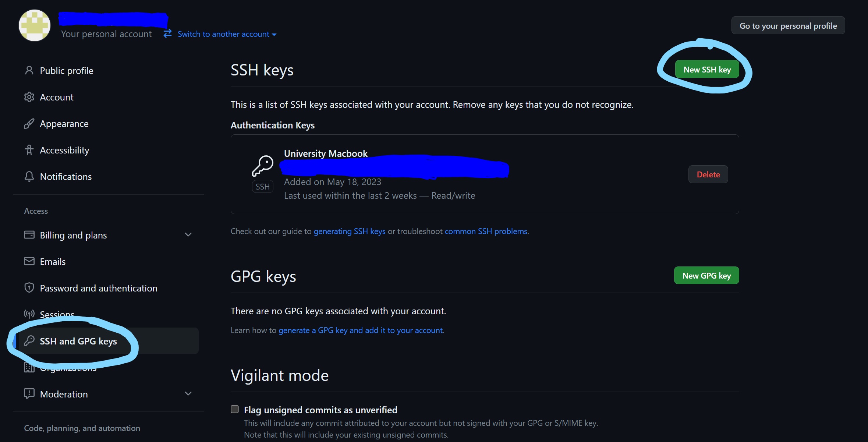
Task: Select the Account gear icon
Action: [x=29, y=97]
